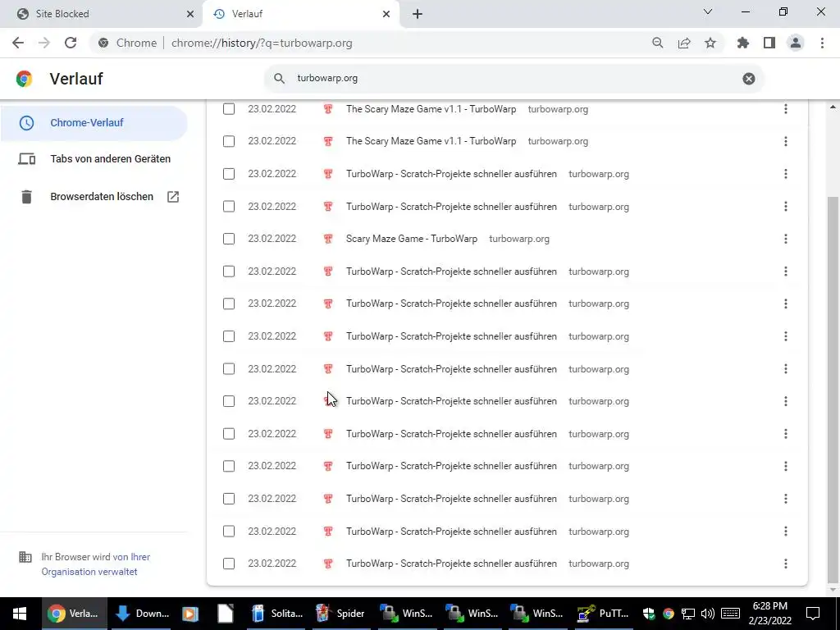This screenshot has height=630, width=840.
Task: Open the tab search chevron
Action: coord(708,11)
